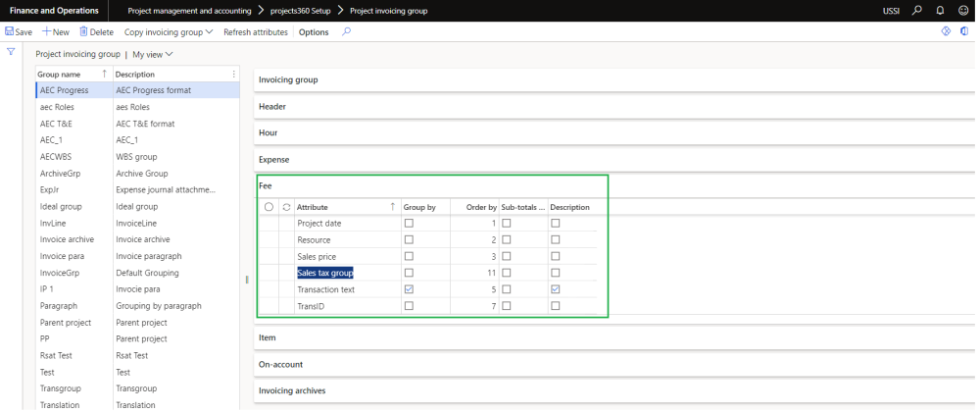Uncheck Group by for Transaction text

click(409, 289)
